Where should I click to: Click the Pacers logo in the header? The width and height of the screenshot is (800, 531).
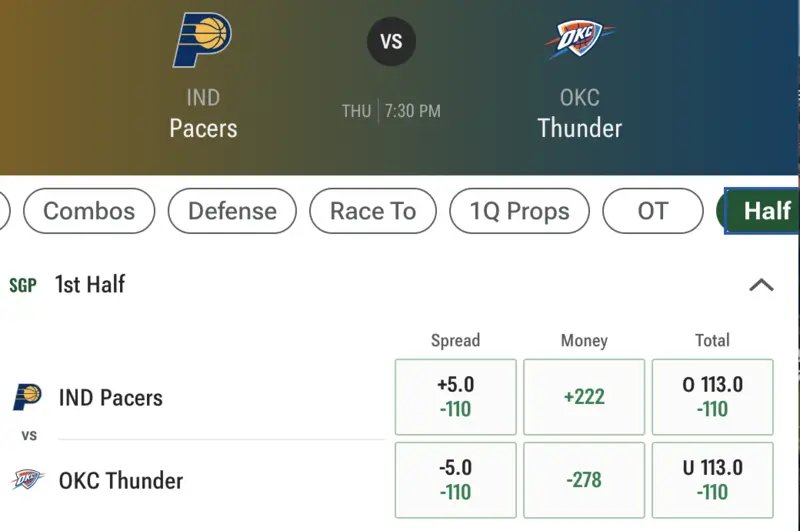pyautogui.click(x=203, y=40)
